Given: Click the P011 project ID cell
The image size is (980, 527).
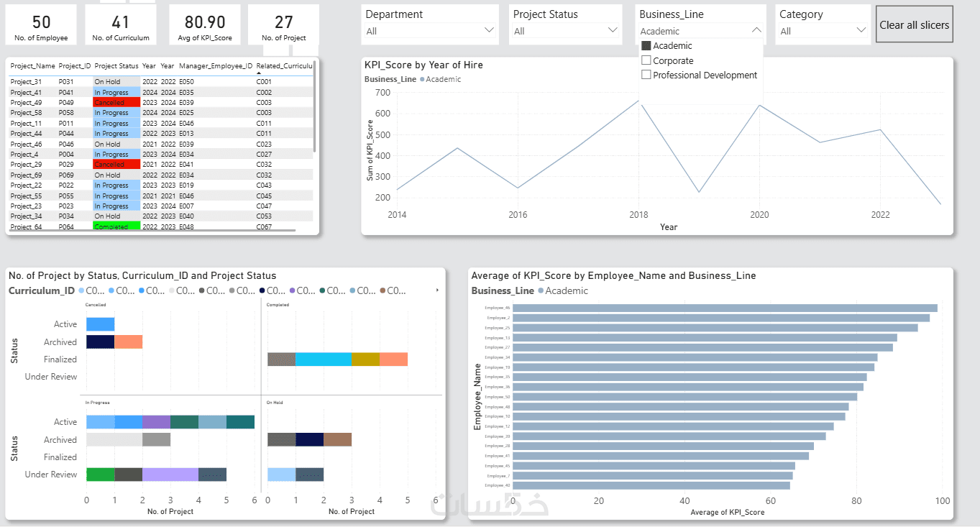Looking at the screenshot, I should point(65,124).
